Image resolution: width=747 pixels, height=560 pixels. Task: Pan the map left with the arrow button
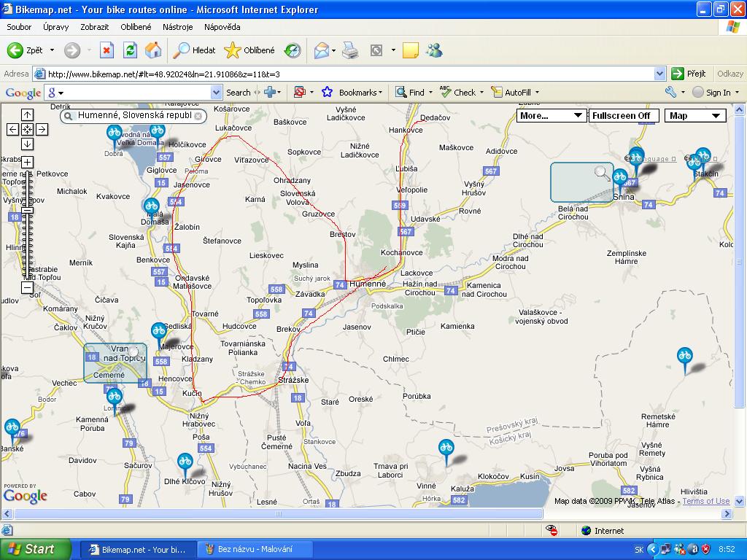(12, 129)
